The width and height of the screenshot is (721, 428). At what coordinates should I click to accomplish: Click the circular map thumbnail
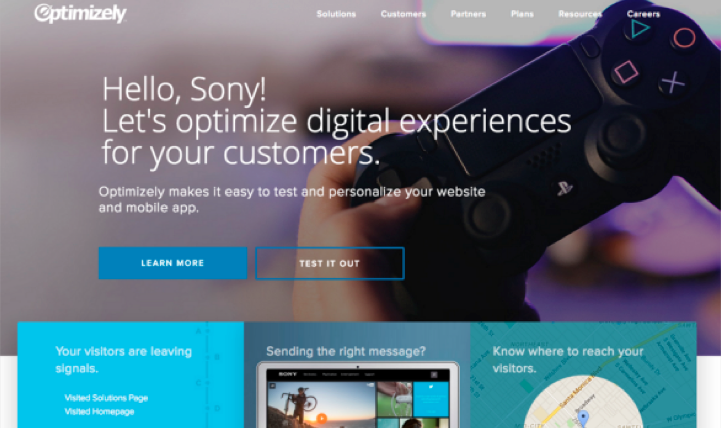coord(583,403)
